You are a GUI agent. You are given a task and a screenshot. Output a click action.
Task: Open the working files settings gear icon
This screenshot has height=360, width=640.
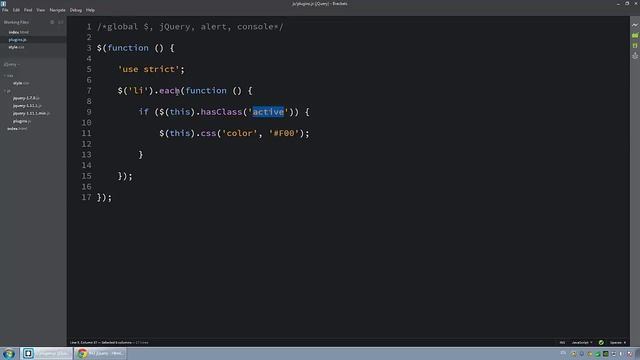coord(52,22)
